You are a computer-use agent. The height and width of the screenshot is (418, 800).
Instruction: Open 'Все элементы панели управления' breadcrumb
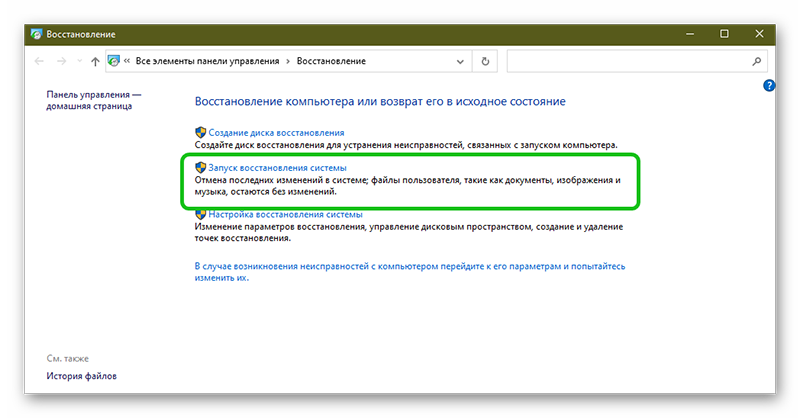coord(207,61)
